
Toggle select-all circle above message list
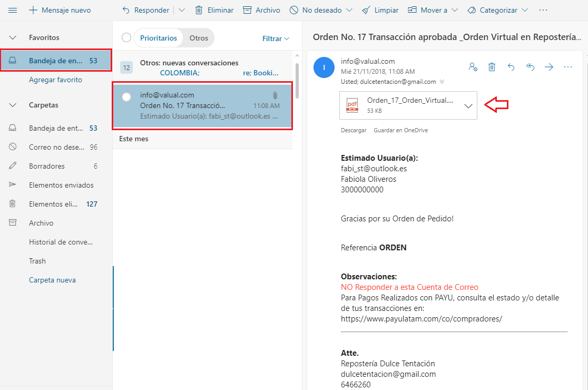tap(126, 37)
